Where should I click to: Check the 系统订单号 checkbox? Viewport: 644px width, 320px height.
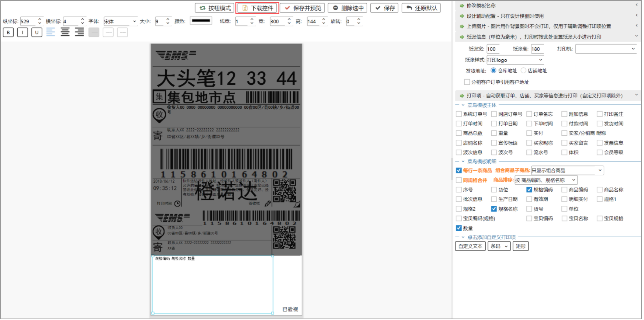coord(459,114)
